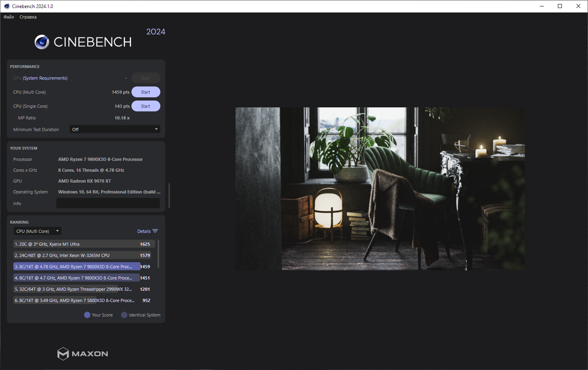Screen dimensions: 588x370
Task: Click the 8 Cores, 16 Threads value
Action: [x=91, y=170]
